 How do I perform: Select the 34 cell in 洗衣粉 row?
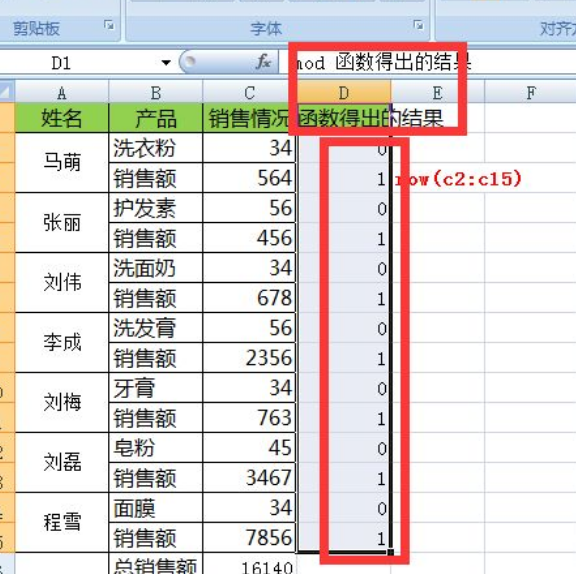click(x=249, y=148)
